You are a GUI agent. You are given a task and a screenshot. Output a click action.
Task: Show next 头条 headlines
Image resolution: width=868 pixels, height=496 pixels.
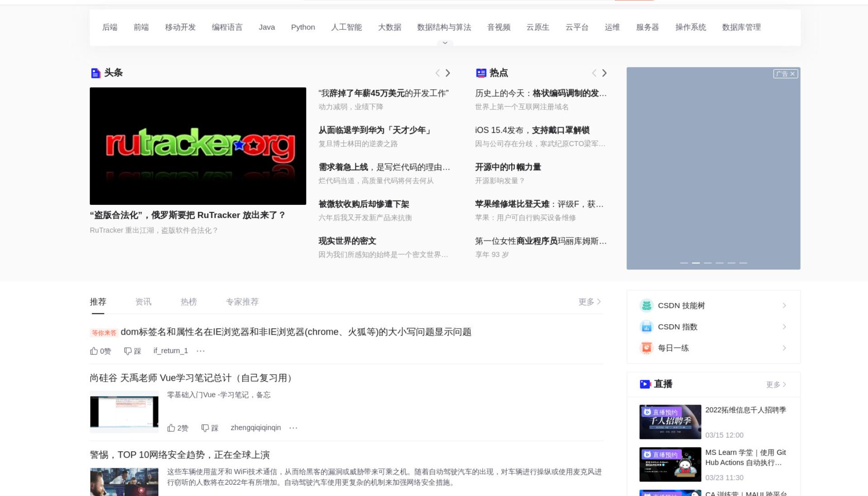coord(448,73)
